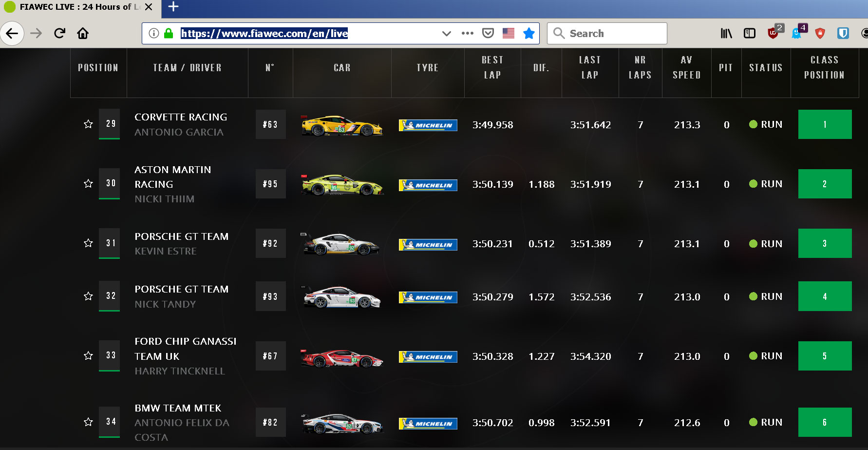The image size is (868, 450).
Task: Save page to Pocket icon
Action: coord(488,34)
